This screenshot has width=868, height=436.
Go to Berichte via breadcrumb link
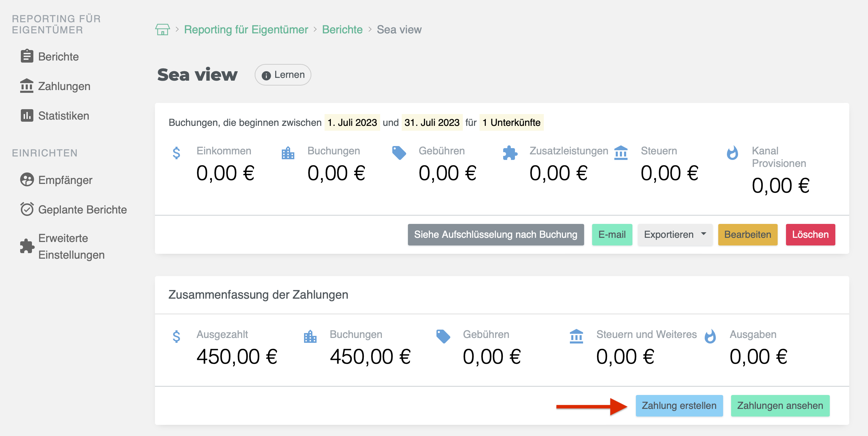pyautogui.click(x=342, y=30)
